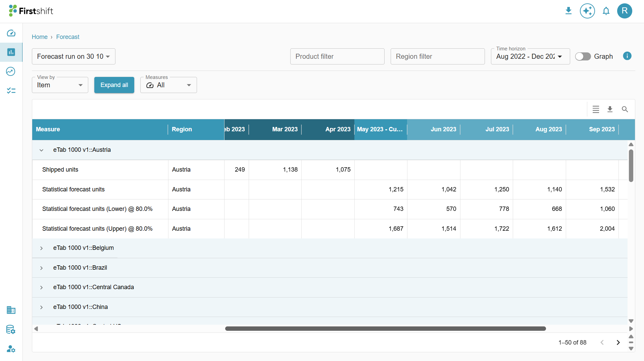Click lower forecast value 743
Image resolution: width=644 pixels, height=361 pixels.
tap(398, 209)
